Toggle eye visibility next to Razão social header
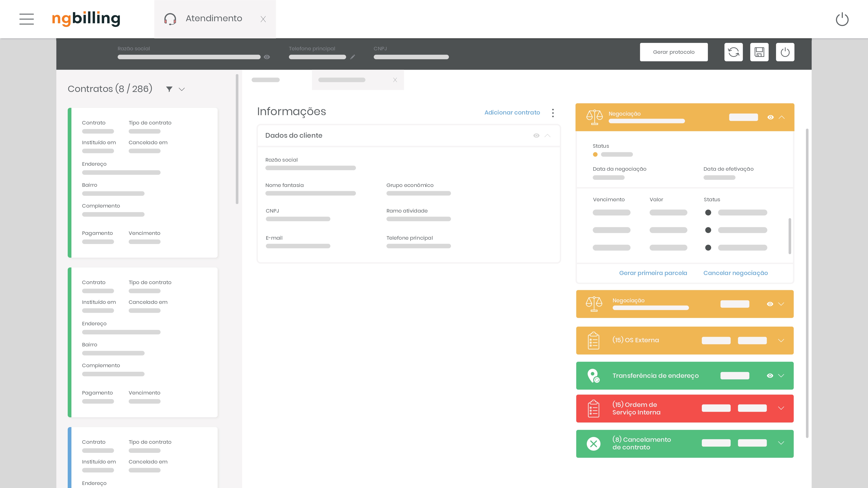Viewport: 868px width, 488px height. pos(267,57)
